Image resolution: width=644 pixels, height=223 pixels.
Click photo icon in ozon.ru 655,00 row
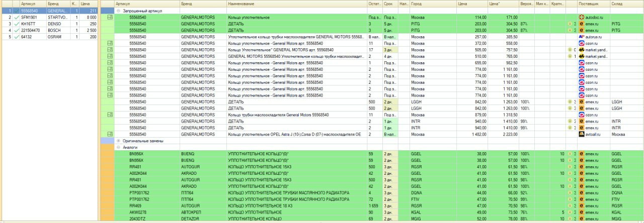click(110, 63)
